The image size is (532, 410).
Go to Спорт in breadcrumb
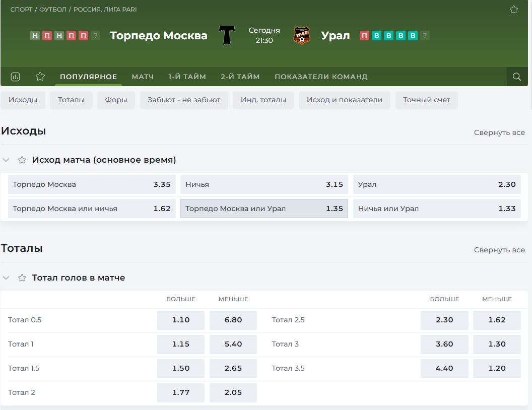(21, 10)
